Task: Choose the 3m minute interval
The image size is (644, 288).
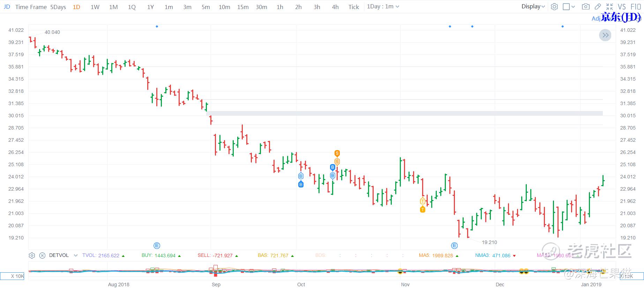Action: pos(187,7)
